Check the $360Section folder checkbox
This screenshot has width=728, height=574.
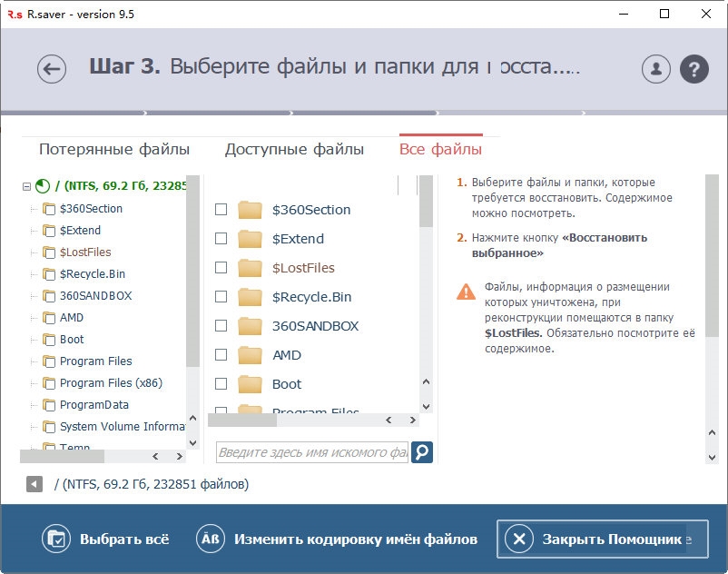[x=221, y=210]
